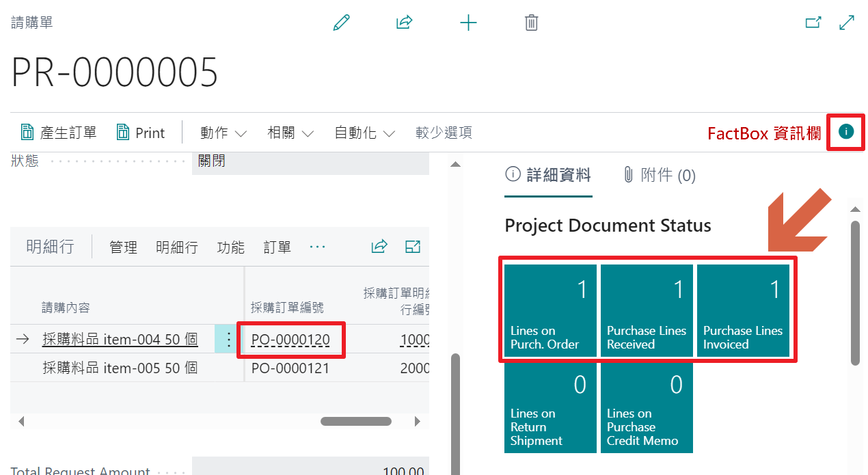Click the share icon in lines section
The height and width of the screenshot is (475, 868).
click(379, 247)
